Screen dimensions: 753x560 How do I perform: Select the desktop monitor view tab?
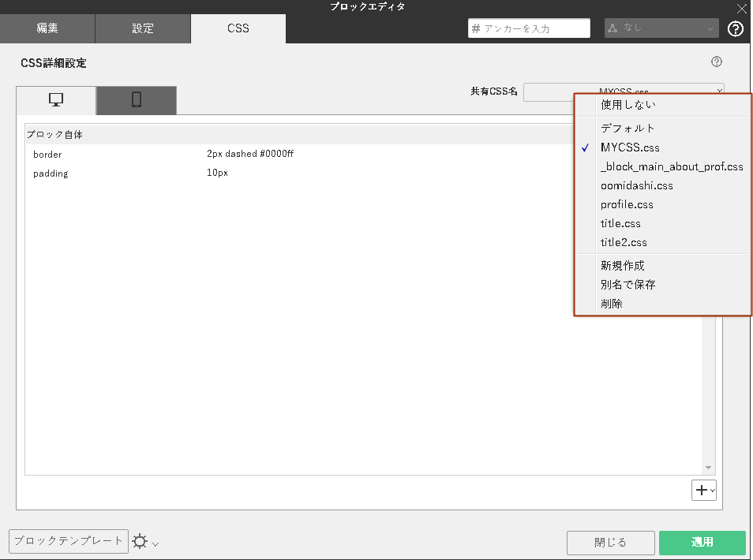(x=56, y=100)
